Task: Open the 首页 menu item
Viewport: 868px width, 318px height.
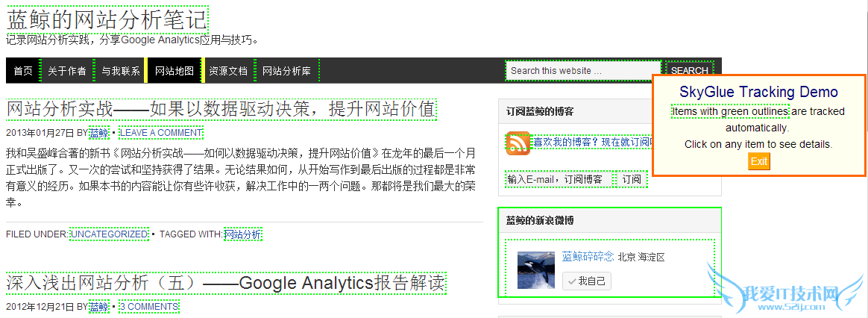Action: click(23, 71)
